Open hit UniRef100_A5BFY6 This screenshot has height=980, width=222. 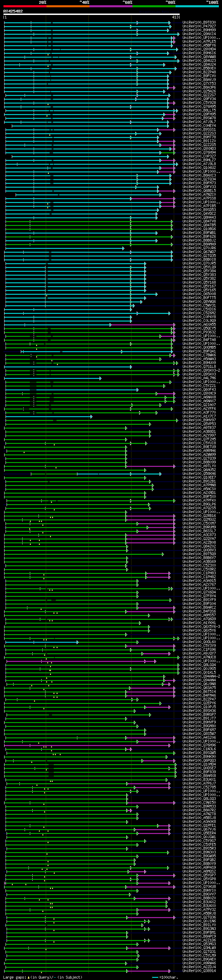(199, 45)
